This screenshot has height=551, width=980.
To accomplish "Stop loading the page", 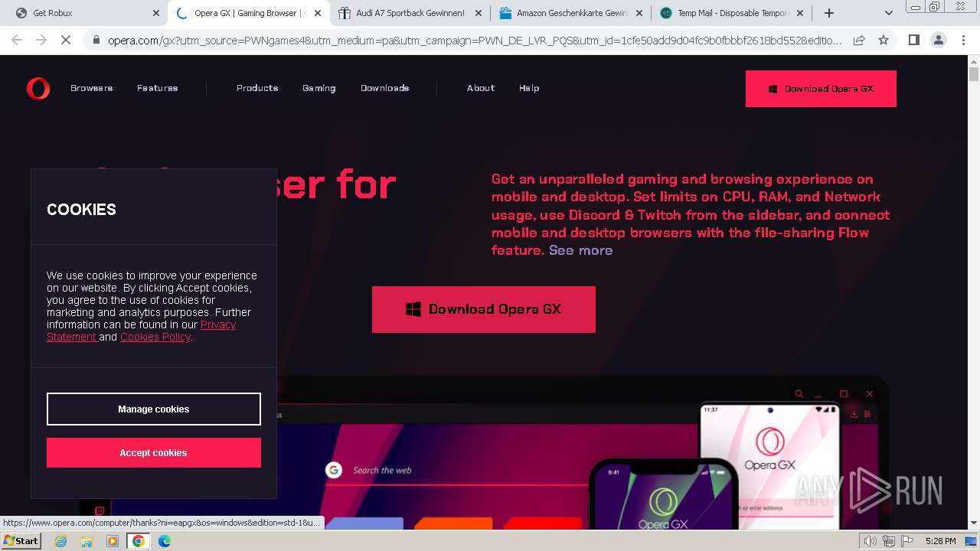I will point(66,40).
